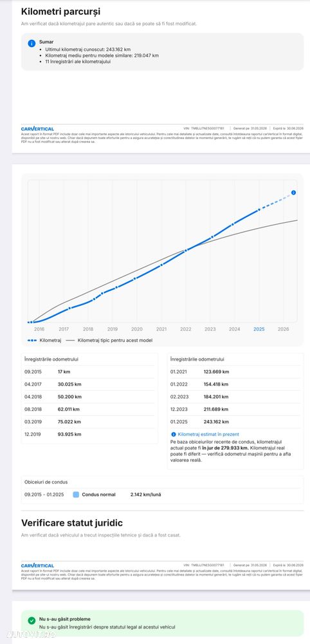Viewport: 310px width, 644px height.
Task: Click the blue dotted Kilometraj legend marker
Action: [32, 341]
